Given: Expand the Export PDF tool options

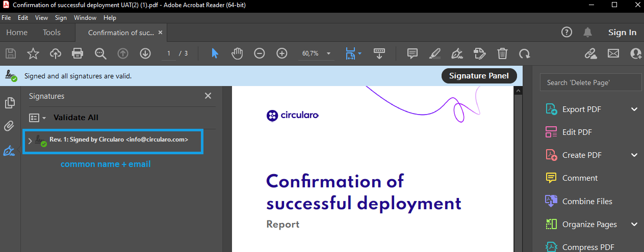Looking at the screenshot, I should pos(634,109).
